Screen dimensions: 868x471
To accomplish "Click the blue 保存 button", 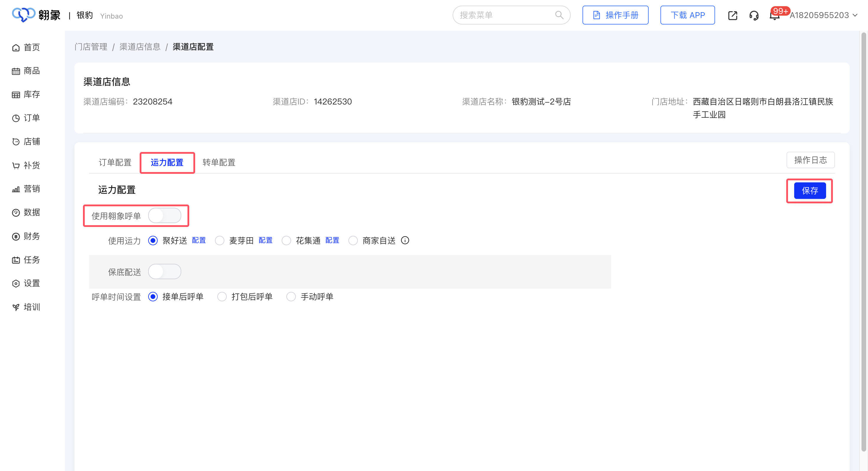I will tap(809, 191).
